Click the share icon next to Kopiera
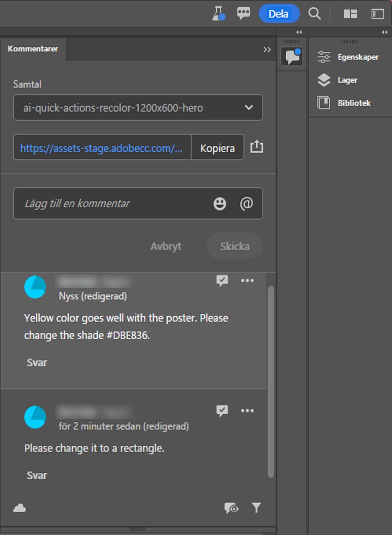Image resolution: width=392 pixels, height=535 pixels. click(257, 147)
